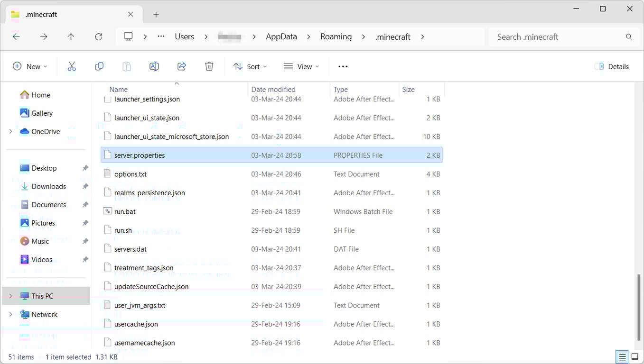
Task: Delete the selected file with toolbar icon
Action: click(x=209, y=66)
